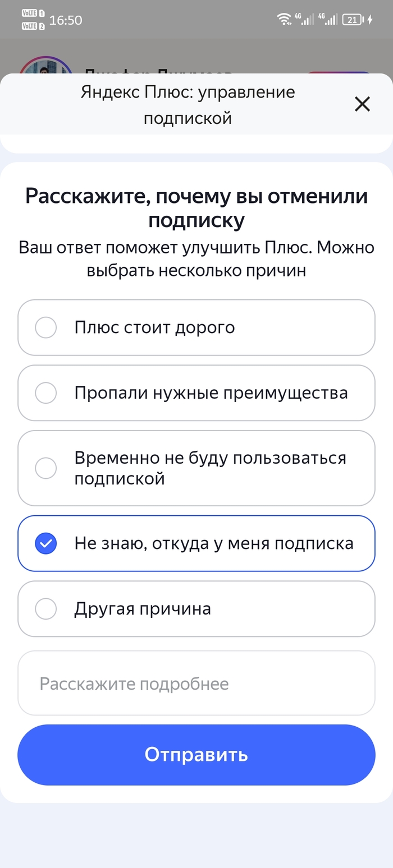
Task: Tap the 16:50 clock in status bar
Action: (66, 20)
